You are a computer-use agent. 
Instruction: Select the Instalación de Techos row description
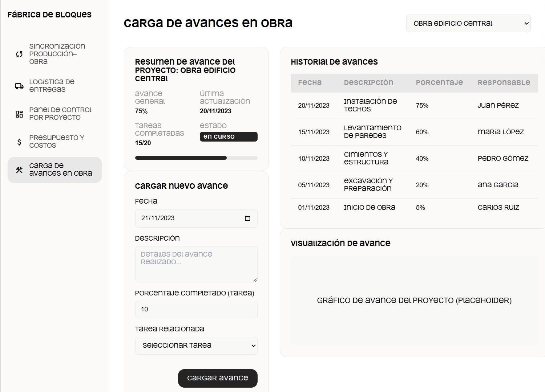click(371, 105)
